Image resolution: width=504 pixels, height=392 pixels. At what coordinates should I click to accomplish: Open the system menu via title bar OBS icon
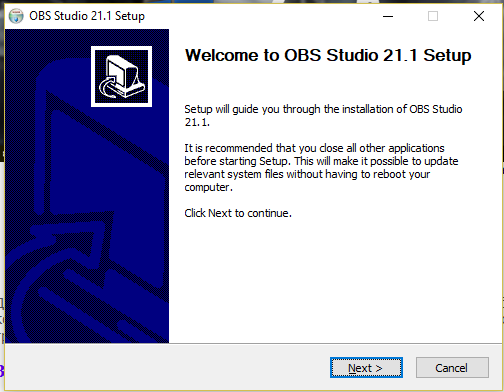(16, 16)
